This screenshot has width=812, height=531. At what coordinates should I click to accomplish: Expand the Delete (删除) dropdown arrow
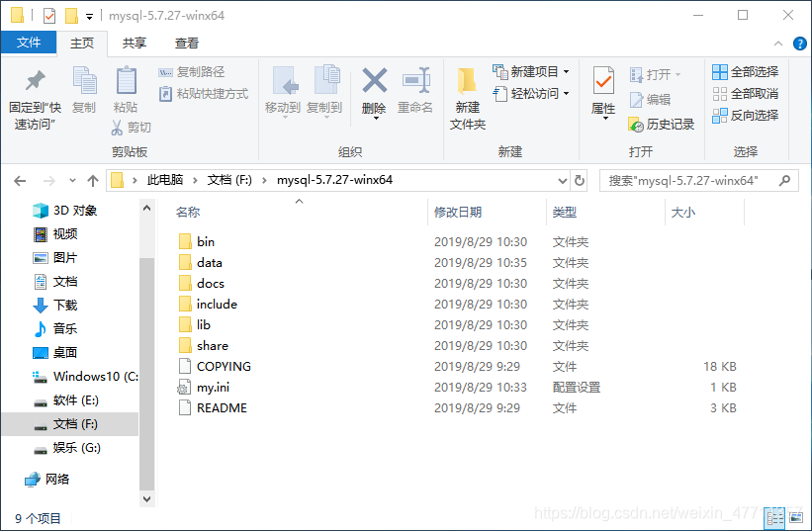[x=376, y=119]
